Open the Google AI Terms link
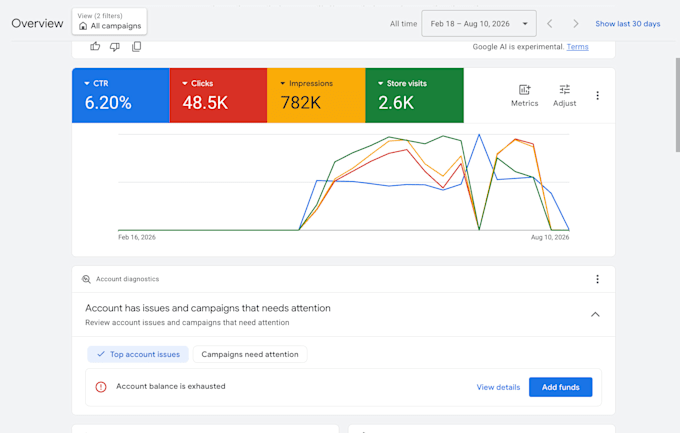Screen dimensions: 680x433 [577, 47]
